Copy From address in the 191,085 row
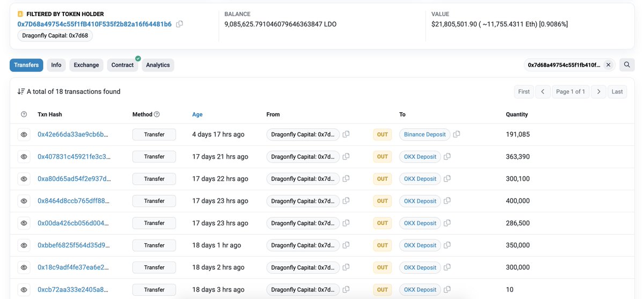The image size is (644, 299). pyautogui.click(x=346, y=134)
